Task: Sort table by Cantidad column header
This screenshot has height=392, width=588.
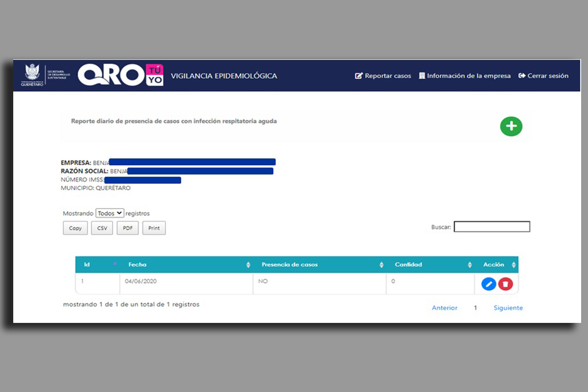Action: [430, 265]
